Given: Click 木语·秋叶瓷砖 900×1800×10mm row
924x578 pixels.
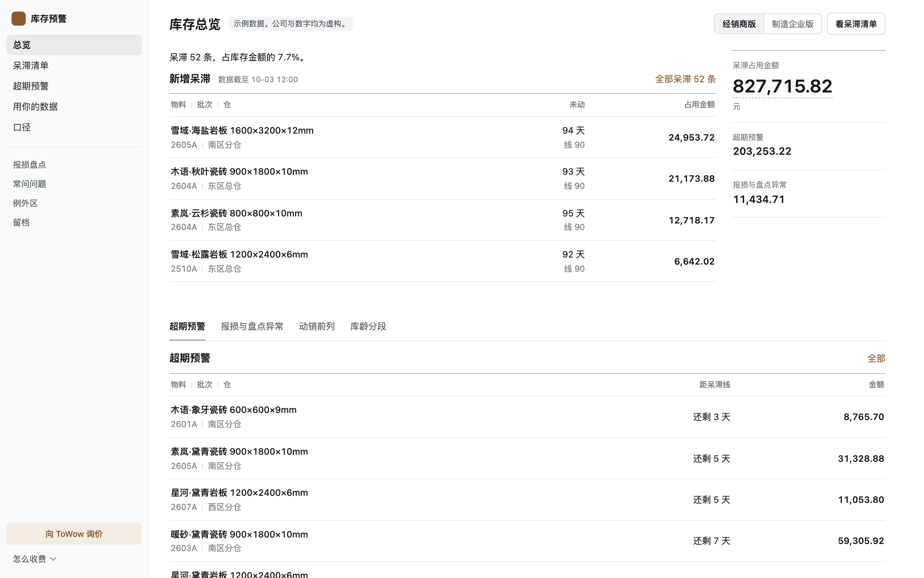Looking at the screenshot, I should click(x=442, y=179).
